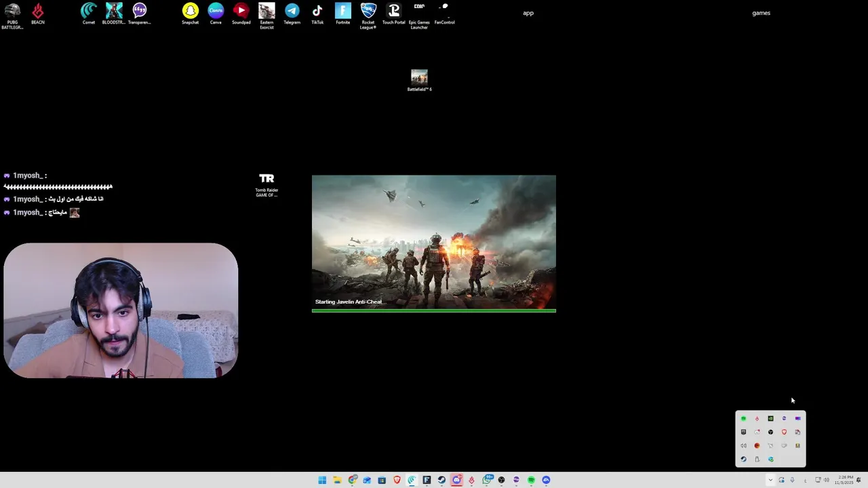Open Discord from the taskbar
This screenshot has height=488, width=868.
click(x=456, y=480)
